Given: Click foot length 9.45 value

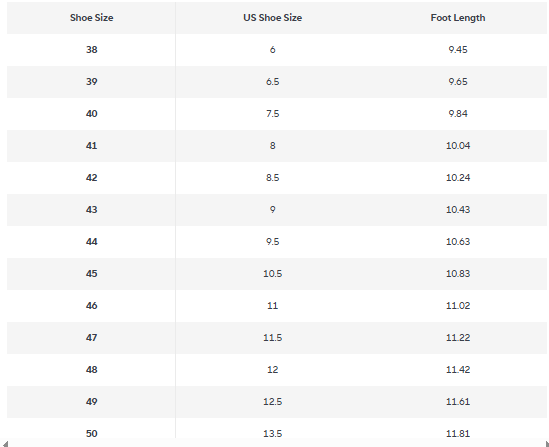Looking at the screenshot, I should [x=458, y=50].
